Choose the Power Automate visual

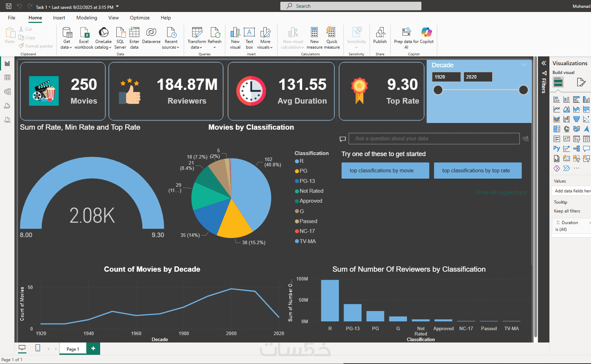pyautogui.click(x=567, y=168)
